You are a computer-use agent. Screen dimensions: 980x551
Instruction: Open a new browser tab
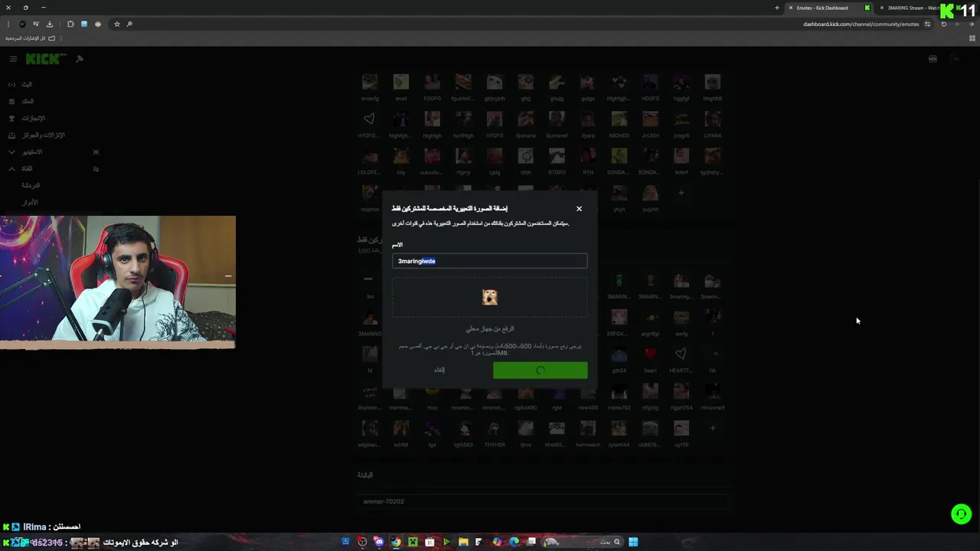(x=777, y=8)
